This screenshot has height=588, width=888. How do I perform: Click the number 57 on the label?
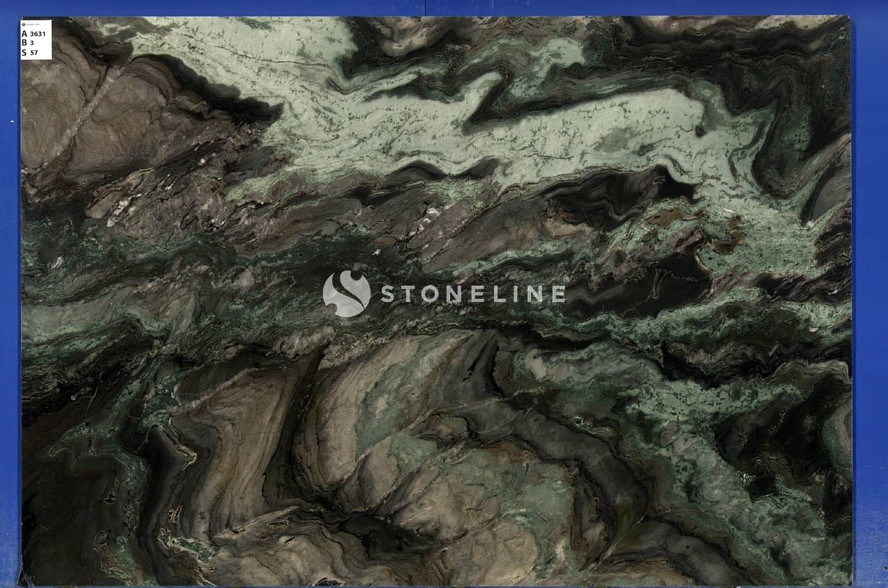[35, 53]
